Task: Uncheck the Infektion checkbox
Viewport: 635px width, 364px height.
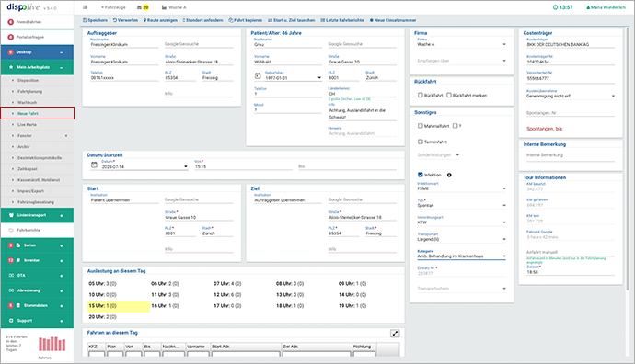Action: point(420,175)
